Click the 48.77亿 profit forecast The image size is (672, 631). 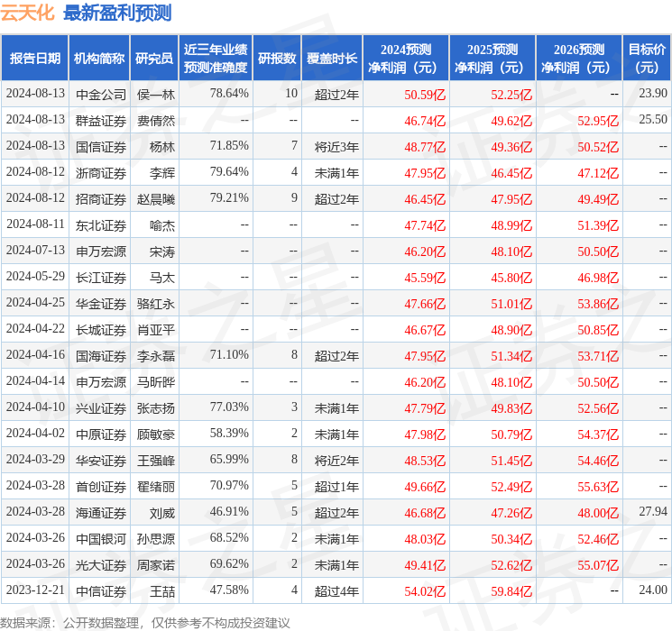pos(425,147)
